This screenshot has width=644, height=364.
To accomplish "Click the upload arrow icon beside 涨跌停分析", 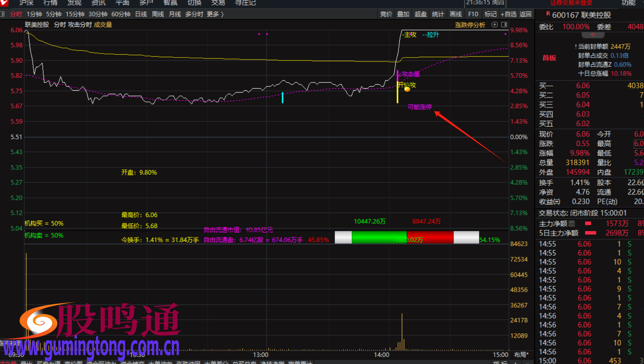I will [x=494, y=25].
